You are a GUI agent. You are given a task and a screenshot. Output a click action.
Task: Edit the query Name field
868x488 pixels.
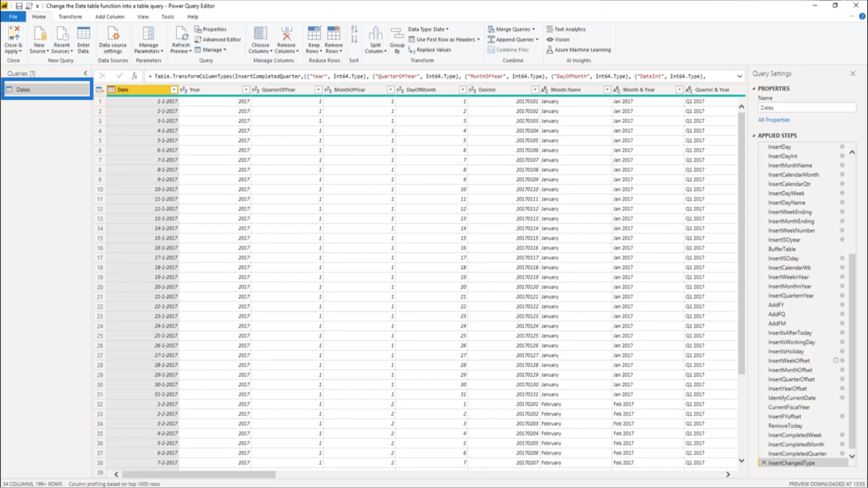pos(807,108)
